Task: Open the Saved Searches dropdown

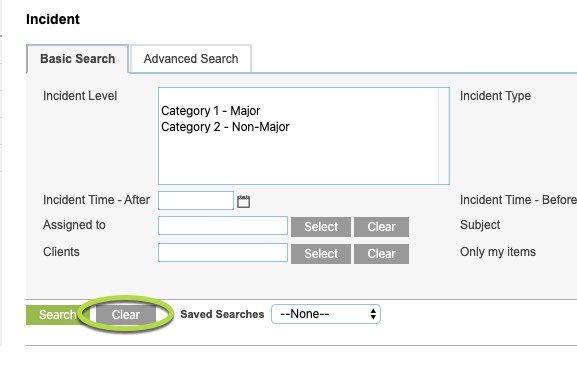Action: (326, 314)
